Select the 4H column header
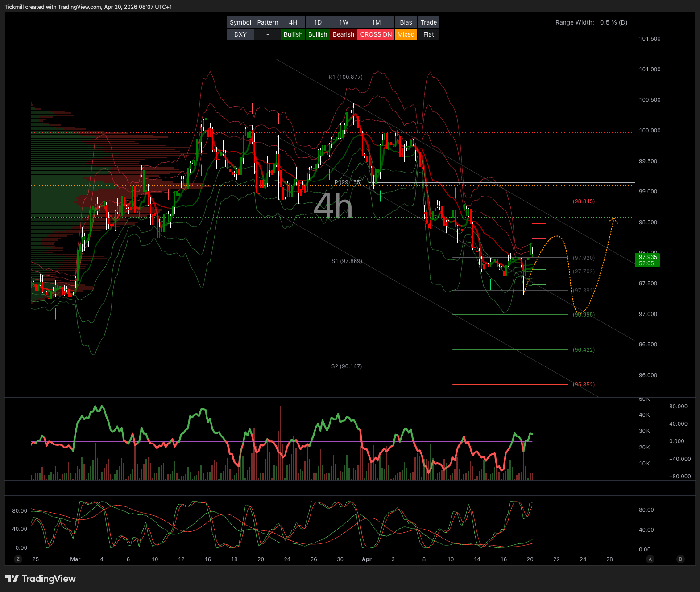700x592 pixels. point(293,22)
